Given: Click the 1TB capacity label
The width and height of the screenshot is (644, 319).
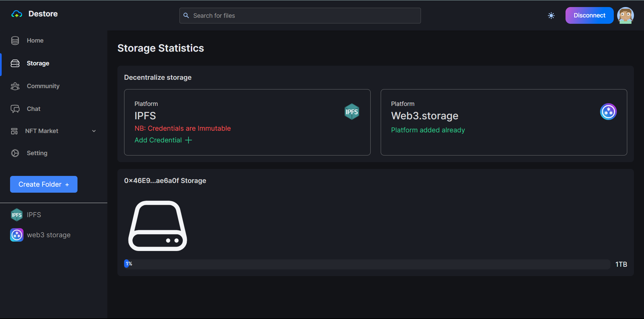Looking at the screenshot, I should [x=621, y=264].
